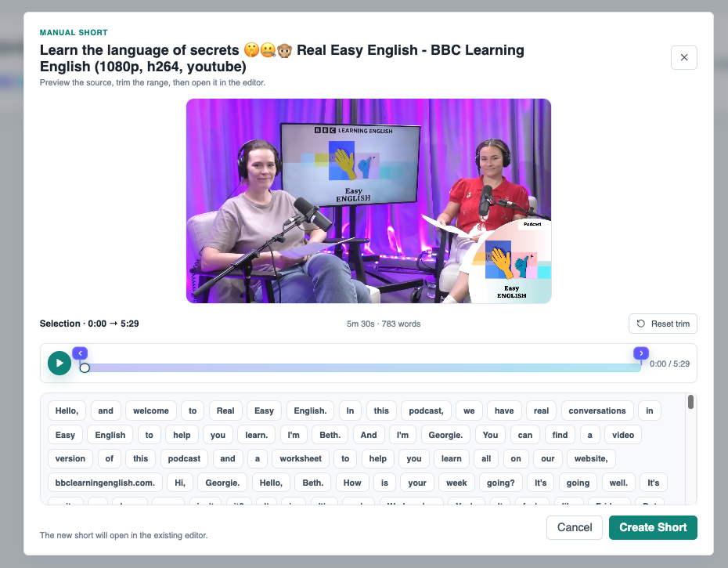Select the transcript word "Georgie." after "I'm"
The width and height of the screenshot is (728, 568).
[x=445, y=435]
